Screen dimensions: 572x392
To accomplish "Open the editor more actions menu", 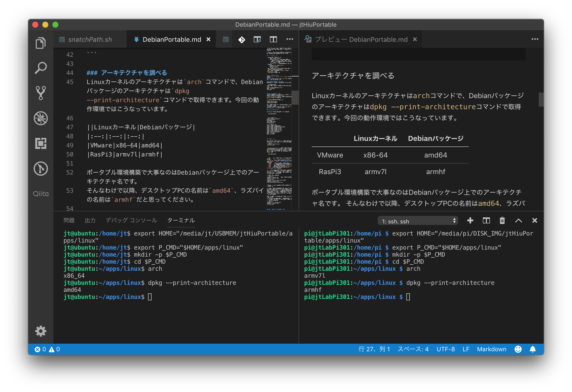I will coord(290,39).
